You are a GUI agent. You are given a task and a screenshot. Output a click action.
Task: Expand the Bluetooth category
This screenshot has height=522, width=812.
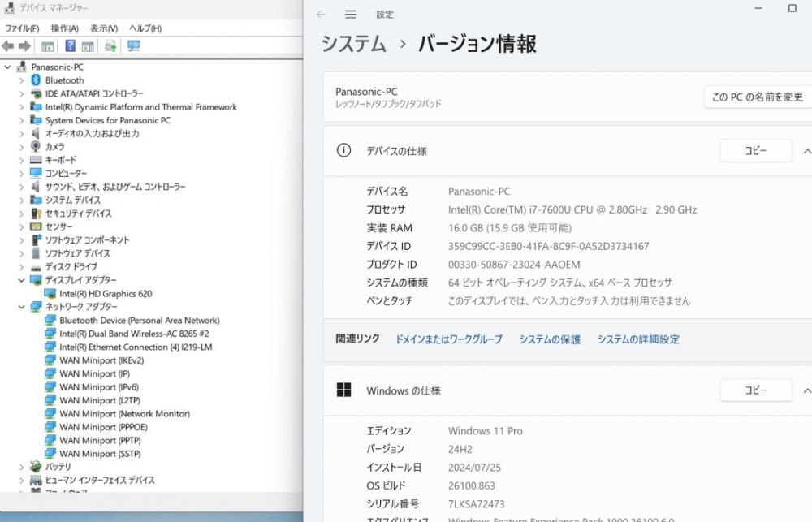21,80
